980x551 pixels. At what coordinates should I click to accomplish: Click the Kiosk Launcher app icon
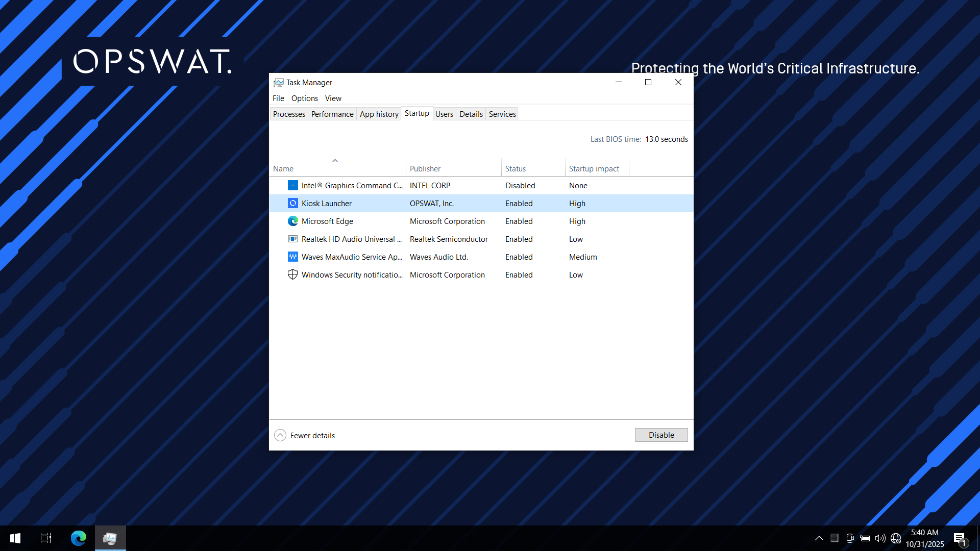click(292, 203)
